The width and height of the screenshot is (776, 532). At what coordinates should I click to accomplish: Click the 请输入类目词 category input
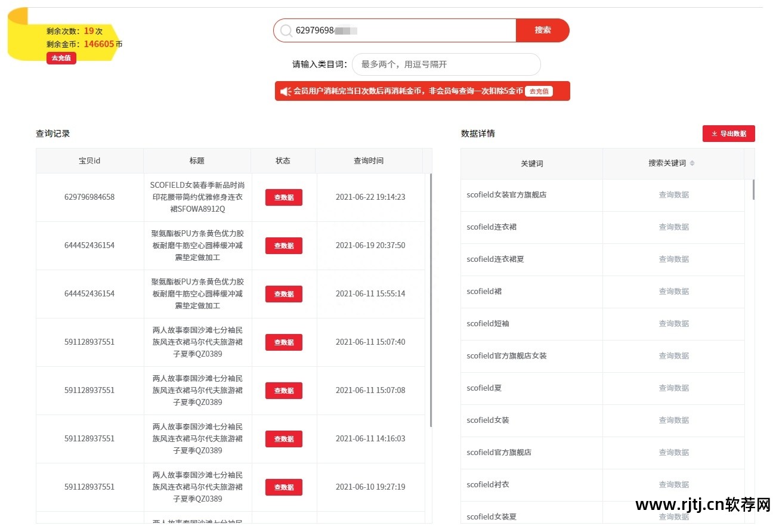[x=446, y=64]
